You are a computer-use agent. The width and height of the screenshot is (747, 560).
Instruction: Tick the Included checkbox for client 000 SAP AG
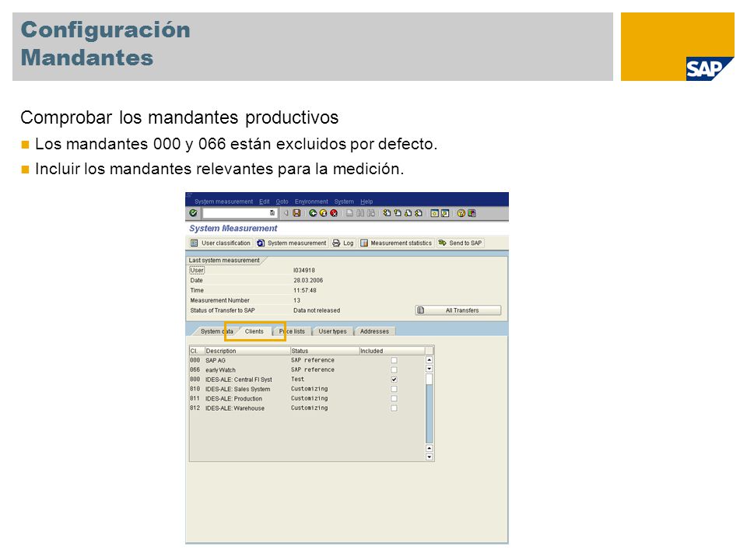[394, 360]
